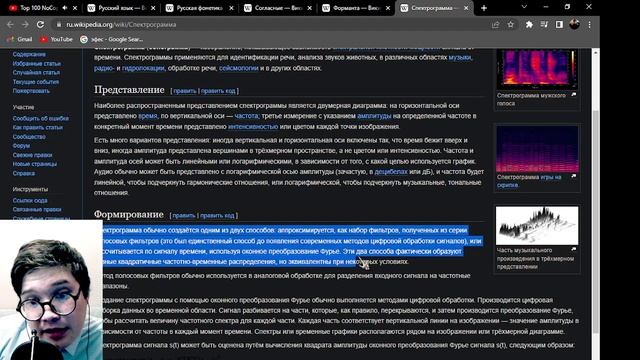
Task: Bookmark this page with the star icon
Action: [x=511, y=24]
